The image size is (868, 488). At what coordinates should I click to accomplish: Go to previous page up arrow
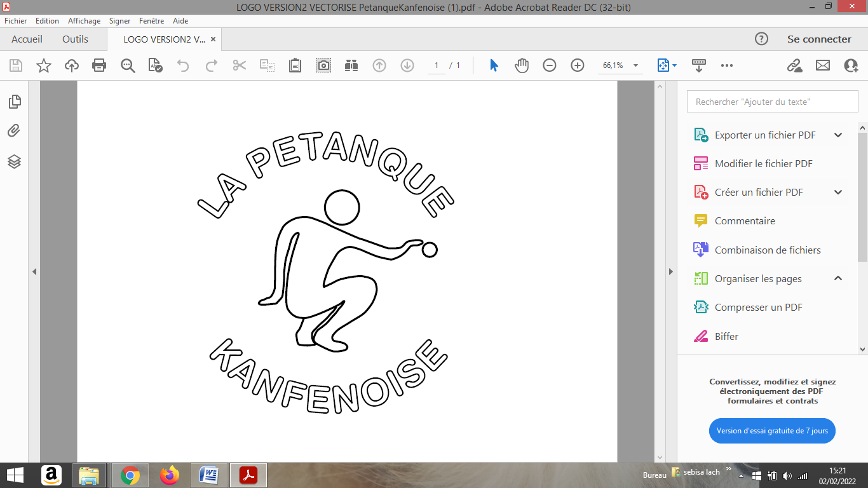(379, 65)
